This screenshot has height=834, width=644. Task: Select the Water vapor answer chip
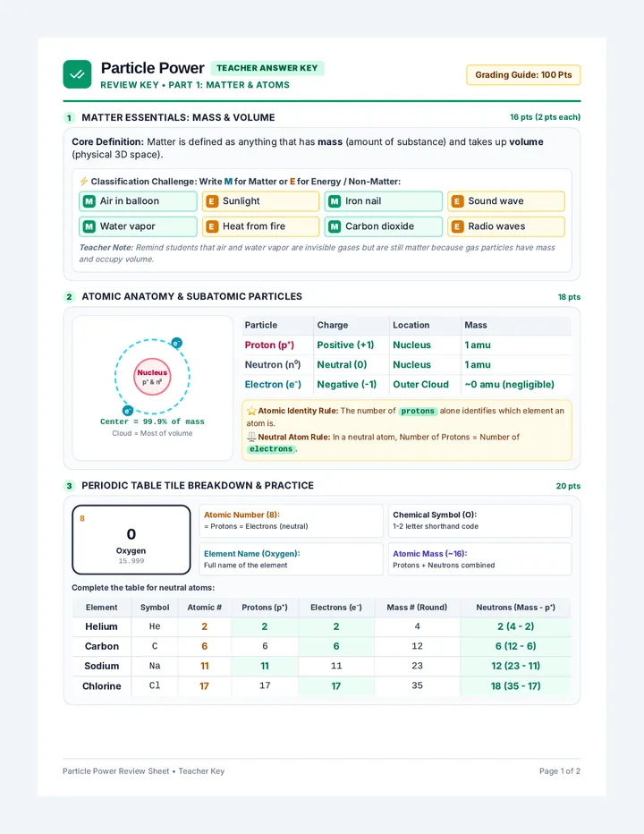click(138, 226)
